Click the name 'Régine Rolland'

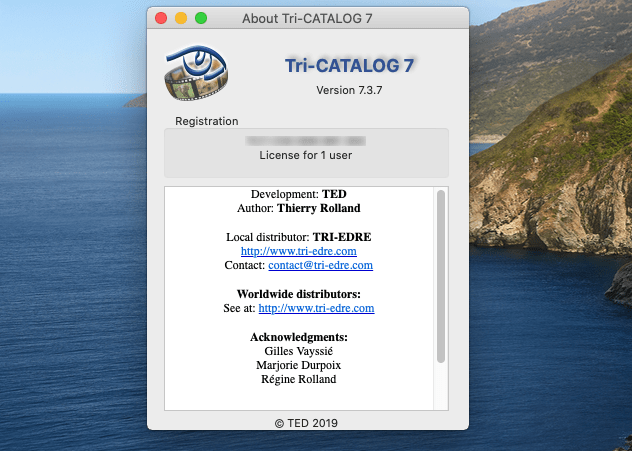(299, 379)
